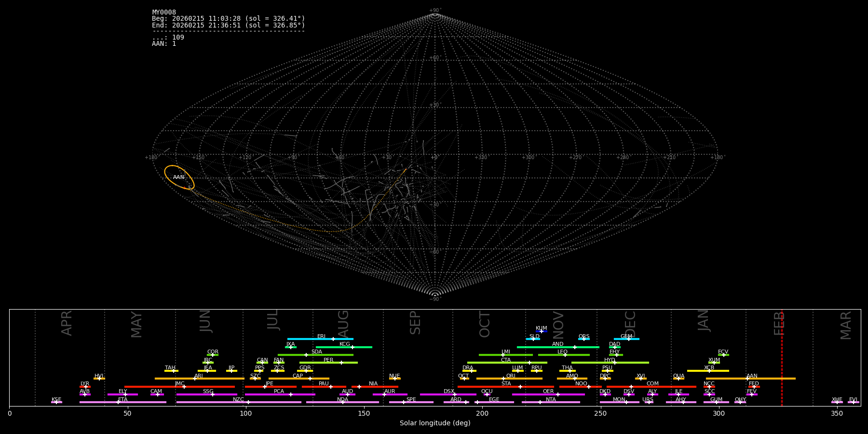Click the 'AAN: 1' count in the header
The image size is (868, 434).
coord(164,44)
